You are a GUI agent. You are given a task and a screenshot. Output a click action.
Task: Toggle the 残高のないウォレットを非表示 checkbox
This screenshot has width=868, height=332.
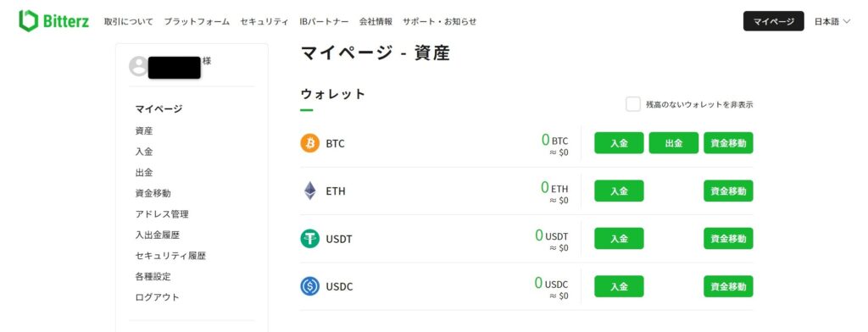click(x=633, y=104)
